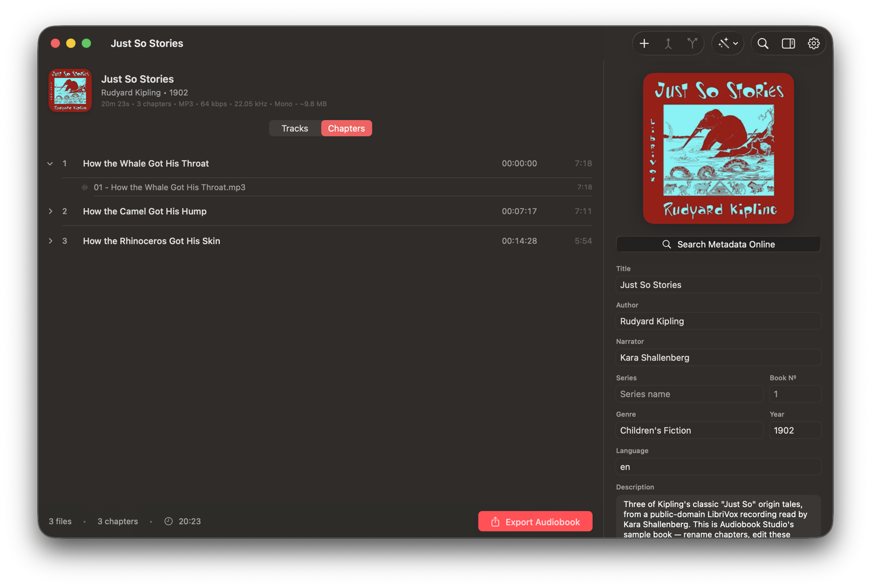
Task: Click the Export Audiobook button
Action: coord(535,522)
